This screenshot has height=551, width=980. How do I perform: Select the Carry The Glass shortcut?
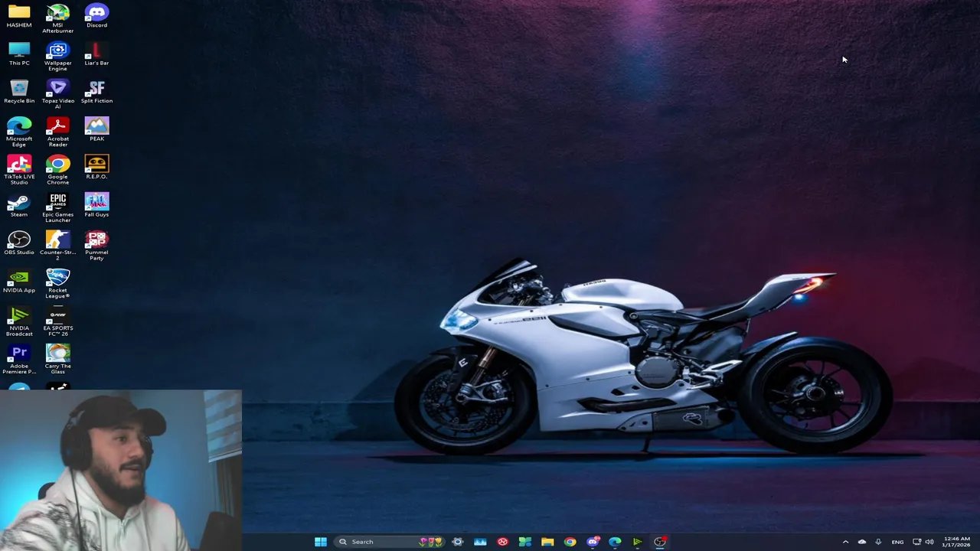(57, 360)
